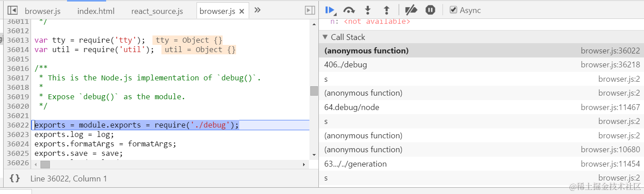Open browser.js:36218 source link
This screenshot has height=194, width=644.
(x=610, y=65)
